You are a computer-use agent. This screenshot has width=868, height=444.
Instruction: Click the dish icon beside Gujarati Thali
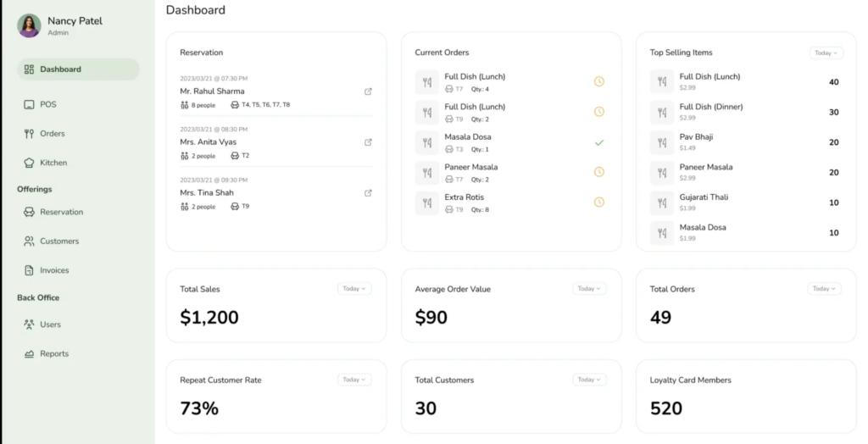tap(661, 203)
